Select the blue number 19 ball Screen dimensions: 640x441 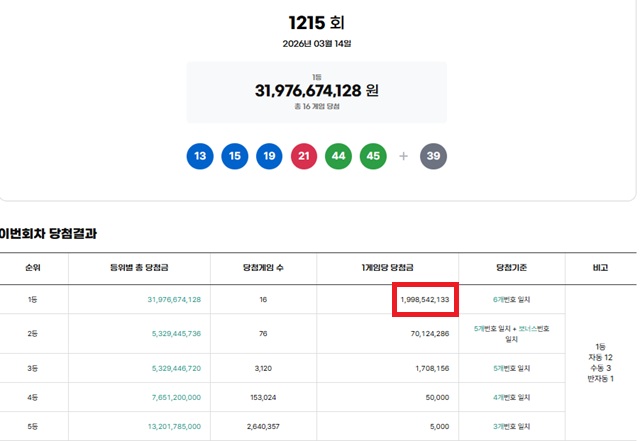click(269, 156)
